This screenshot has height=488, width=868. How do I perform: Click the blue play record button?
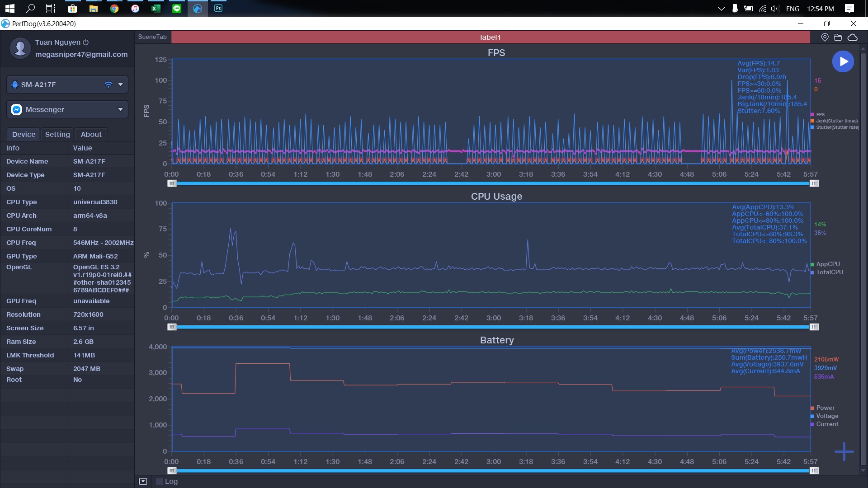pos(843,61)
